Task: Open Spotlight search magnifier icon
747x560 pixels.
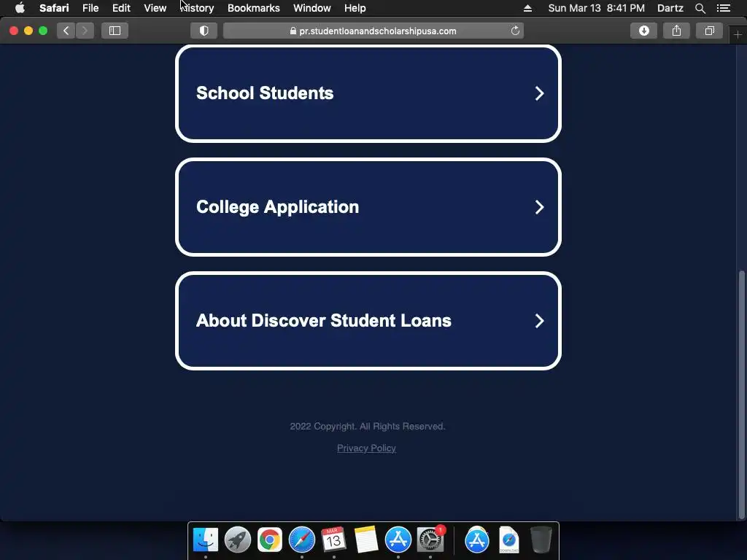Action: [x=700, y=8]
